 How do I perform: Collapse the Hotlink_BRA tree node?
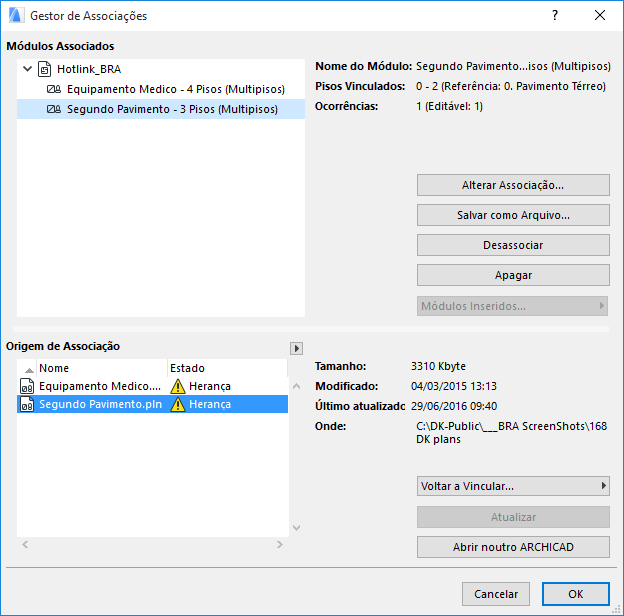click(x=27, y=69)
